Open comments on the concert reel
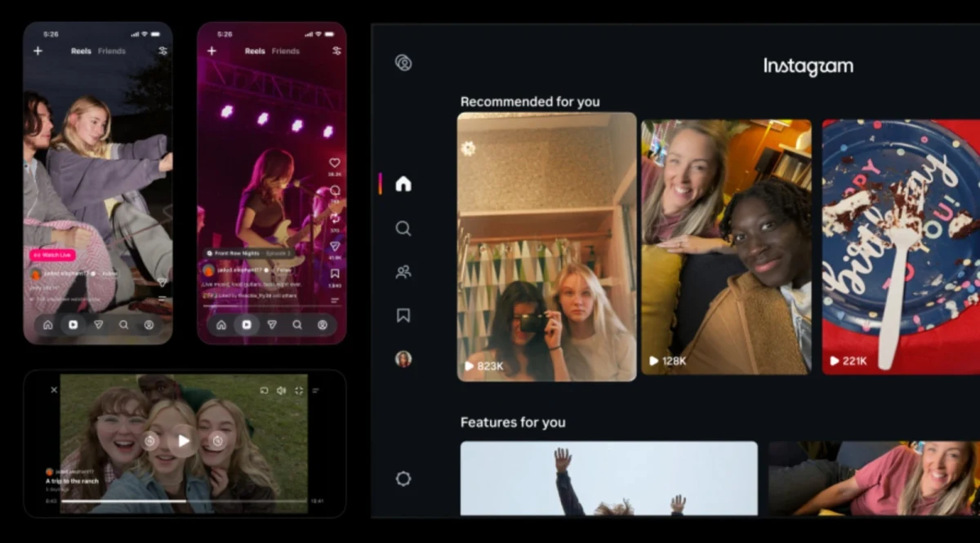The width and height of the screenshot is (980, 543). 335,191
